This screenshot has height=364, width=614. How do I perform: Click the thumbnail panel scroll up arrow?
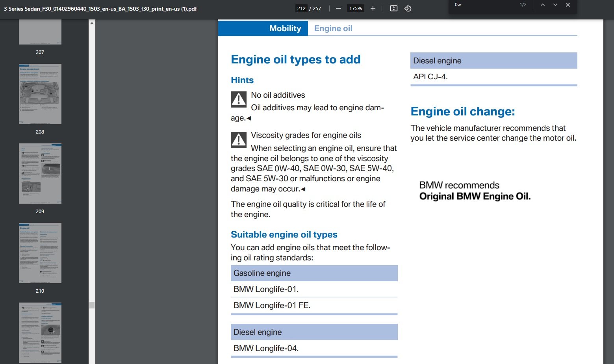tap(92, 23)
